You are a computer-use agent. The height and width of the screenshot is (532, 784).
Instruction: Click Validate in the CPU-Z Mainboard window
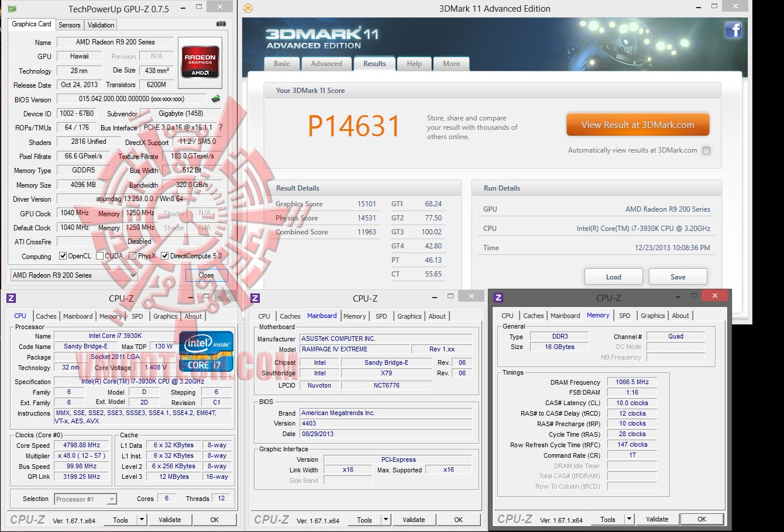pyautogui.click(x=414, y=520)
